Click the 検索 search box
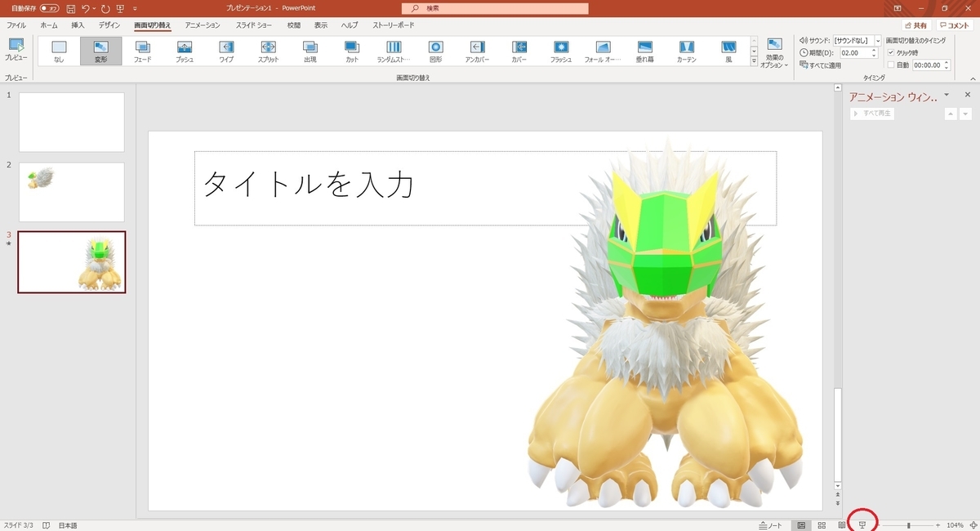980x531 pixels. tap(495, 7)
